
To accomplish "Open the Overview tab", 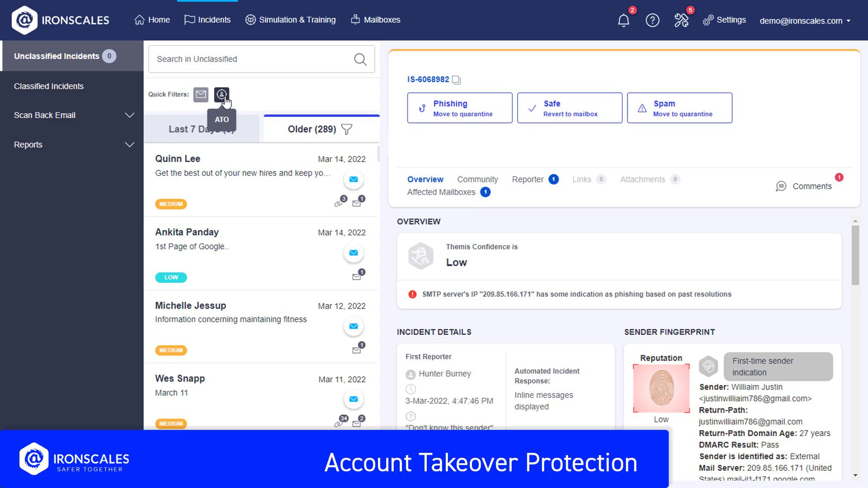I will (x=425, y=179).
